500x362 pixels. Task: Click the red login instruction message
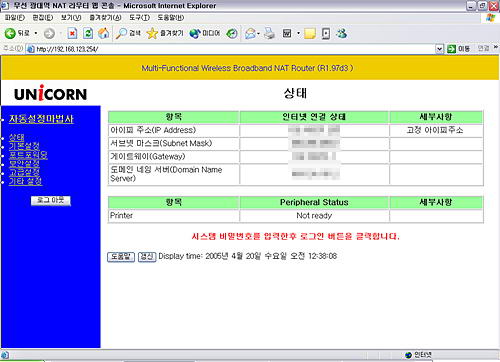pos(295,236)
